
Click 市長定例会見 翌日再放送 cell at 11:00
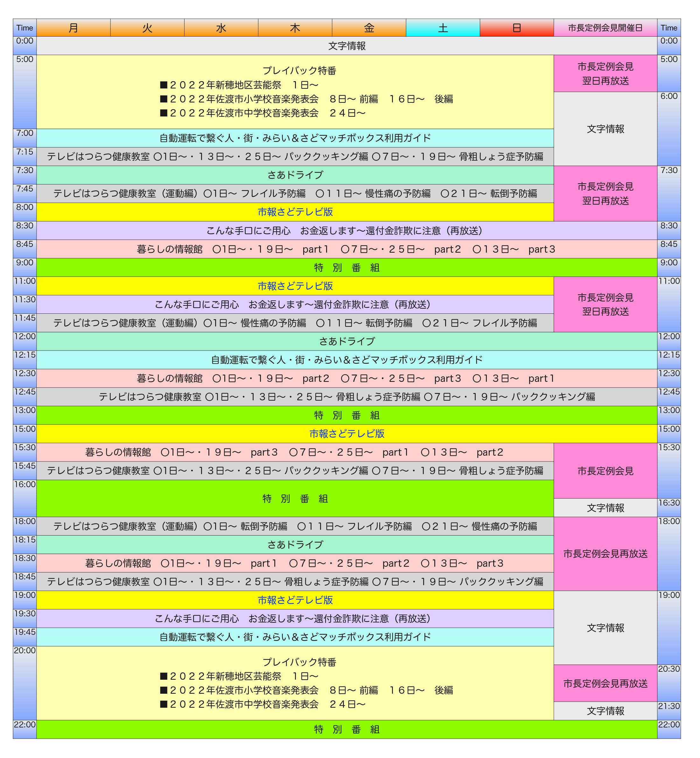[605, 304]
